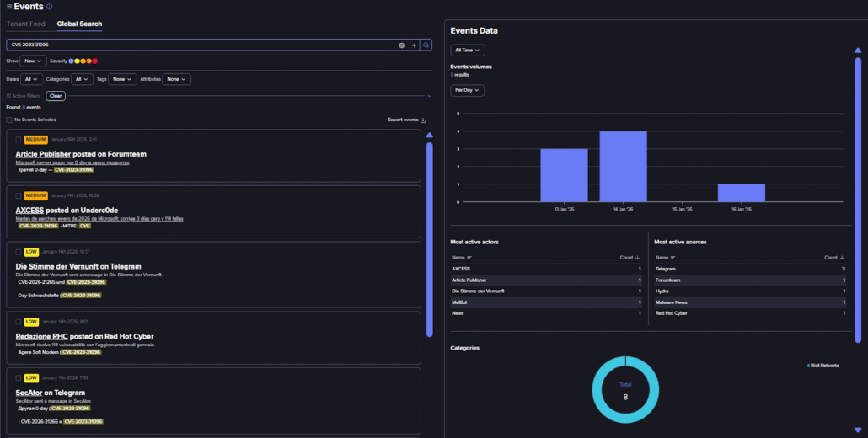Click Name filter icon in sources table
Screen dimensions: 868x438
tap(672, 258)
